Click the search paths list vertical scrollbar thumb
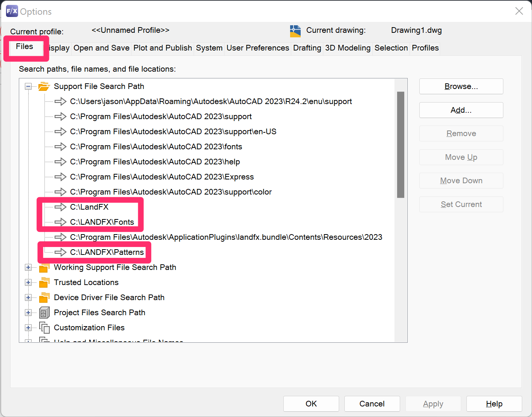Viewport: 532px width, 417px height. pyautogui.click(x=401, y=145)
